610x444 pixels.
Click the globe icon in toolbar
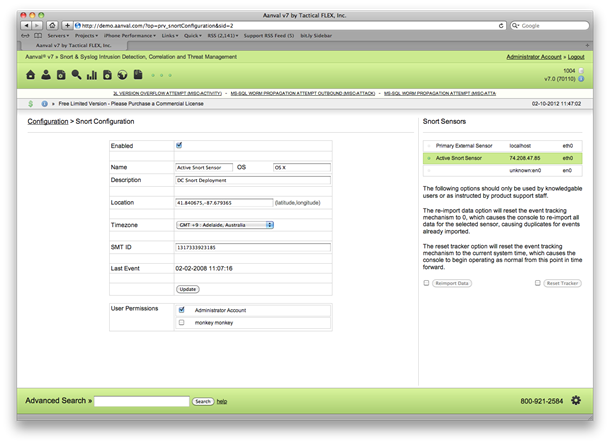coord(124,75)
